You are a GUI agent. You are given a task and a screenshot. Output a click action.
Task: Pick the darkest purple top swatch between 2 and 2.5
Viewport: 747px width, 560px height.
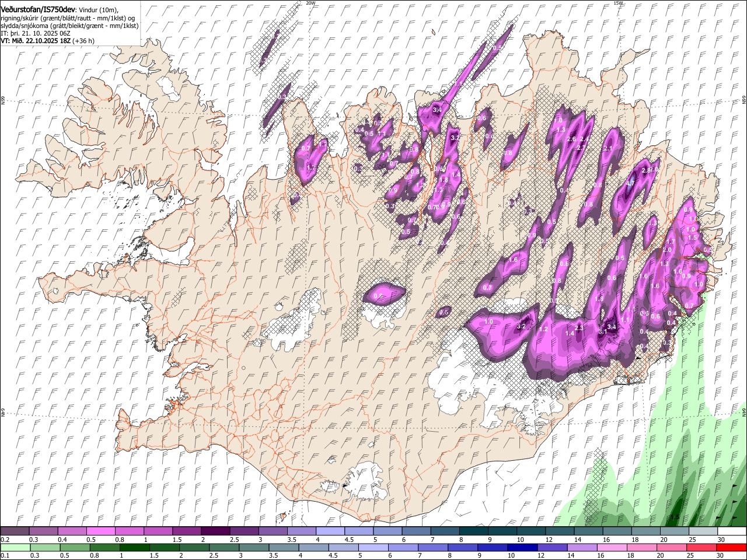tap(215, 531)
